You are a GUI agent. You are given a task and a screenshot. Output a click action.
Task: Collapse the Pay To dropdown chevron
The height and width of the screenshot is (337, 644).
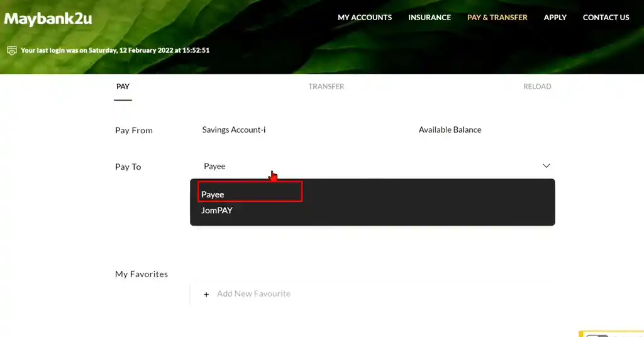(x=547, y=166)
